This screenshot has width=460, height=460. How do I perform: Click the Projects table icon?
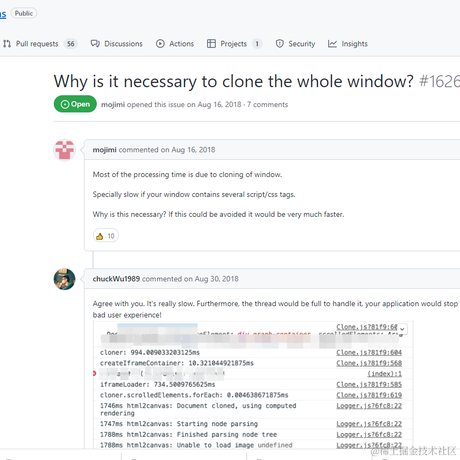211,44
